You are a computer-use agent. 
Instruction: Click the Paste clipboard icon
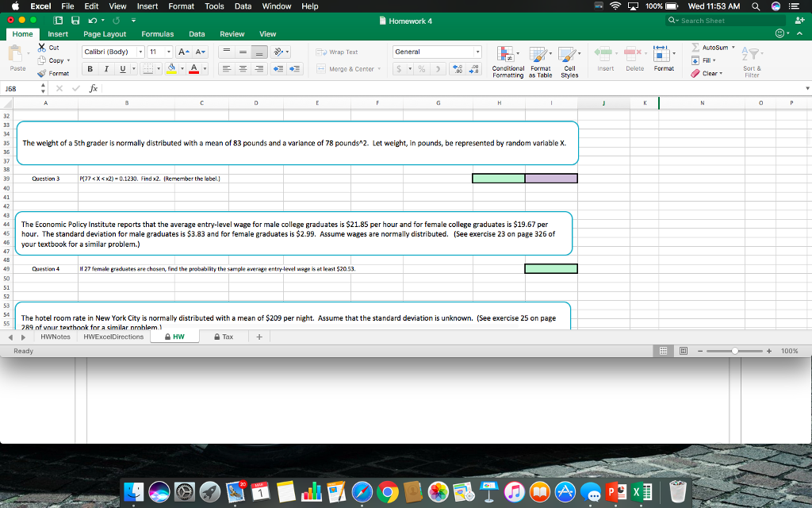16,54
